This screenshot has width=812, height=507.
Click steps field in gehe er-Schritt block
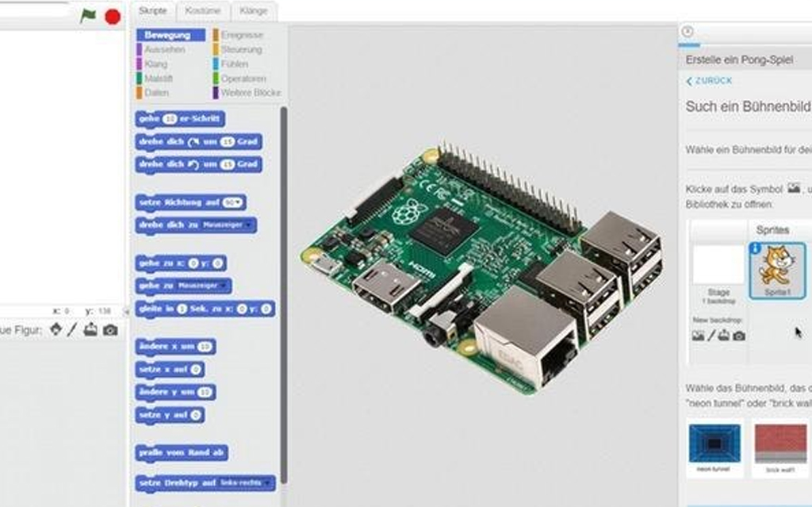tap(170, 119)
